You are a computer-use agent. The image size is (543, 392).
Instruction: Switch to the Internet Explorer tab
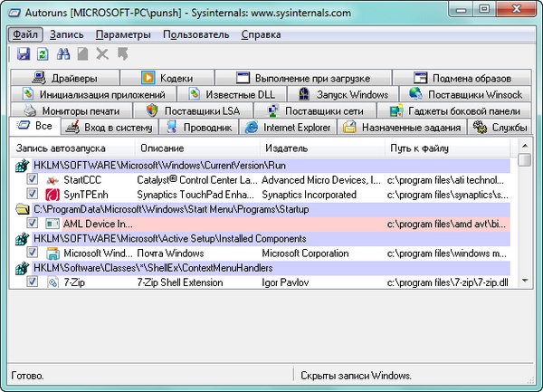291,128
